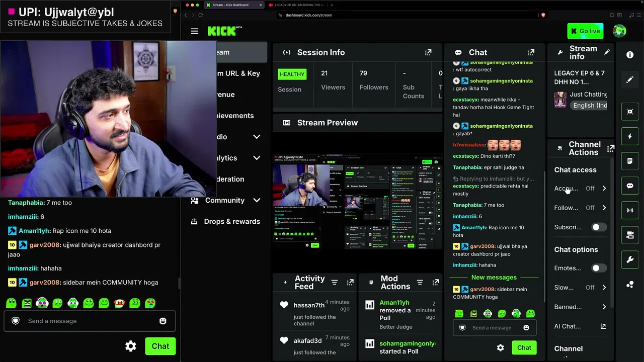Toggle the document note icon in right rail
Image resolution: width=644 pixels, height=362 pixels.
pyautogui.click(x=630, y=161)
